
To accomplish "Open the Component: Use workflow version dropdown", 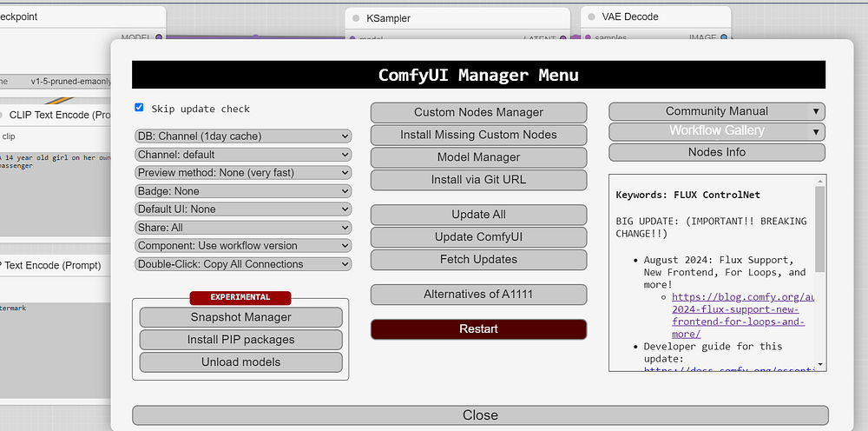I will [243, 246].
